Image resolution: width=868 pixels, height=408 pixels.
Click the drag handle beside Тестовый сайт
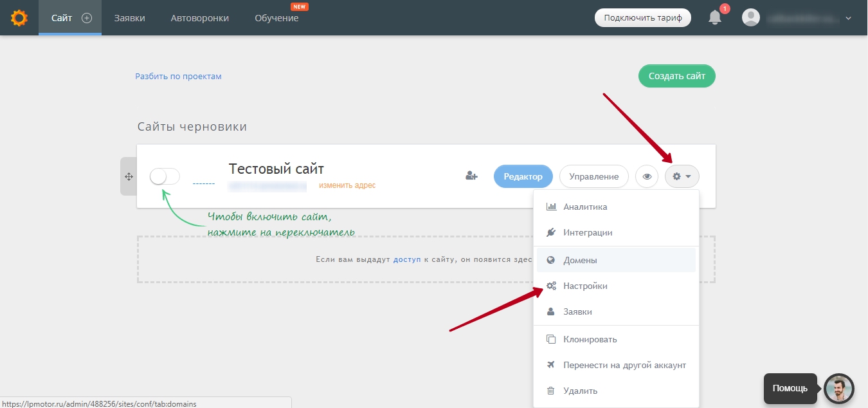pos(129,176)
